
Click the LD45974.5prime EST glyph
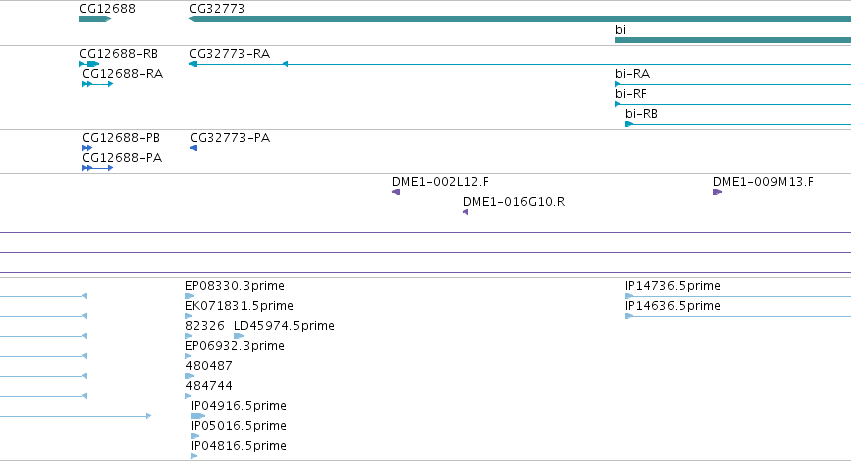239,336
